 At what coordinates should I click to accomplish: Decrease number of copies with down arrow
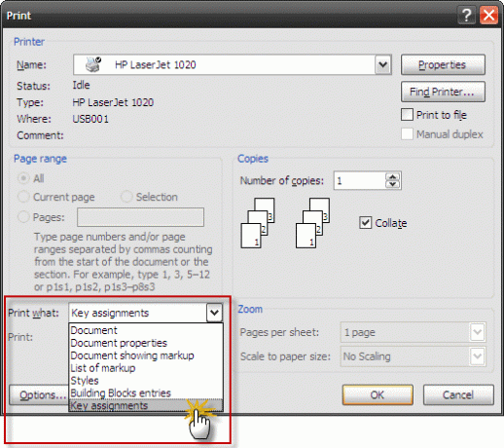click(392, 184)
